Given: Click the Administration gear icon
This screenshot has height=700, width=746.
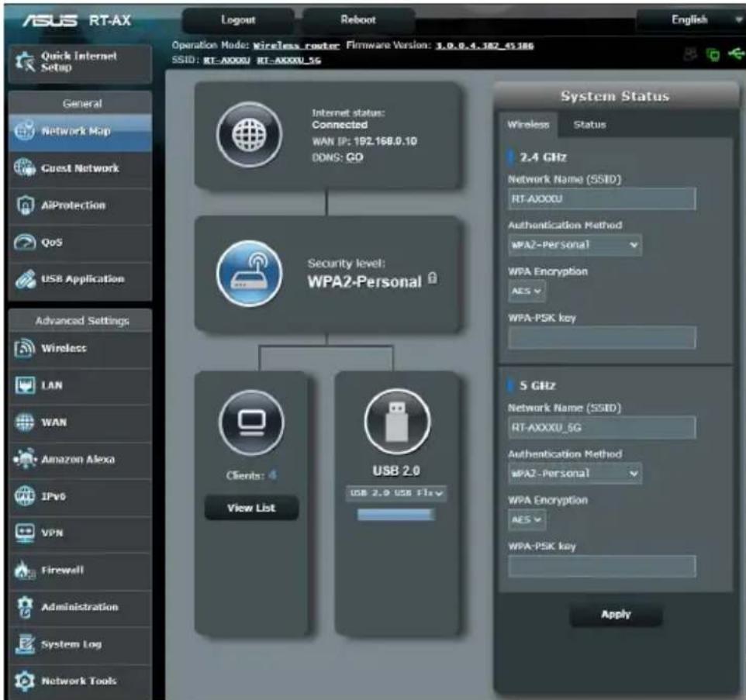Looking at the screenshot, I should pos(25,607).
